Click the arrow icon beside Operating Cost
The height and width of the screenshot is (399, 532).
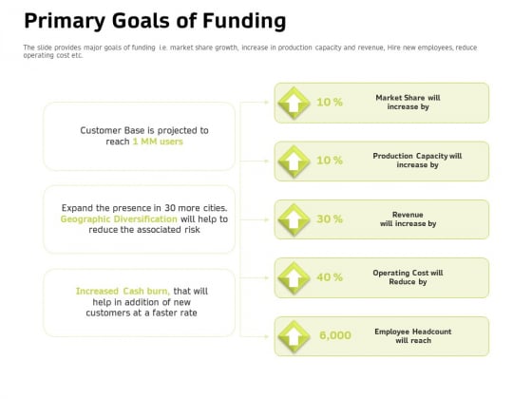294,278
